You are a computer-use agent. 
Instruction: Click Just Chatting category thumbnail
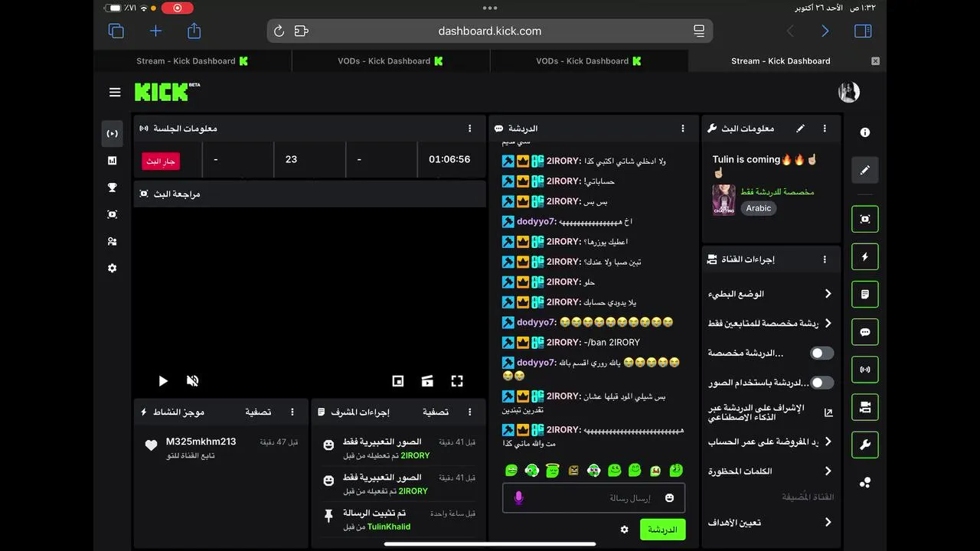(x=724, y=200)
